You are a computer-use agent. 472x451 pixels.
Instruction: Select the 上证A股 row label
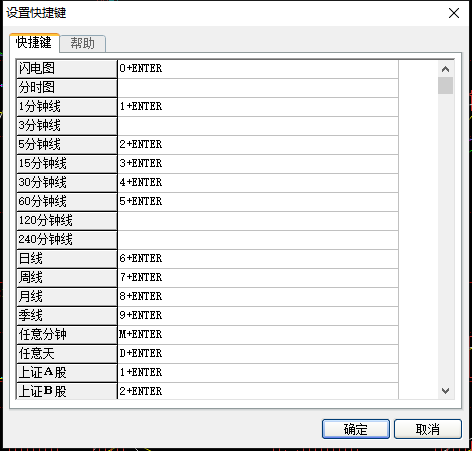click(67, 373)
